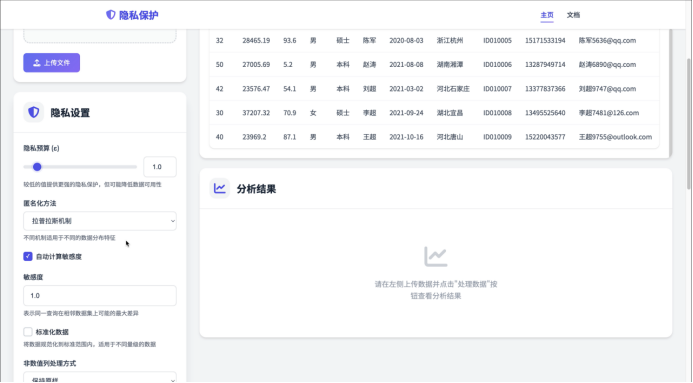Viewport: 693px width, 383px height.
Task: Click the privacy budget value field 1.0
Action: click(x=160, y=167)
